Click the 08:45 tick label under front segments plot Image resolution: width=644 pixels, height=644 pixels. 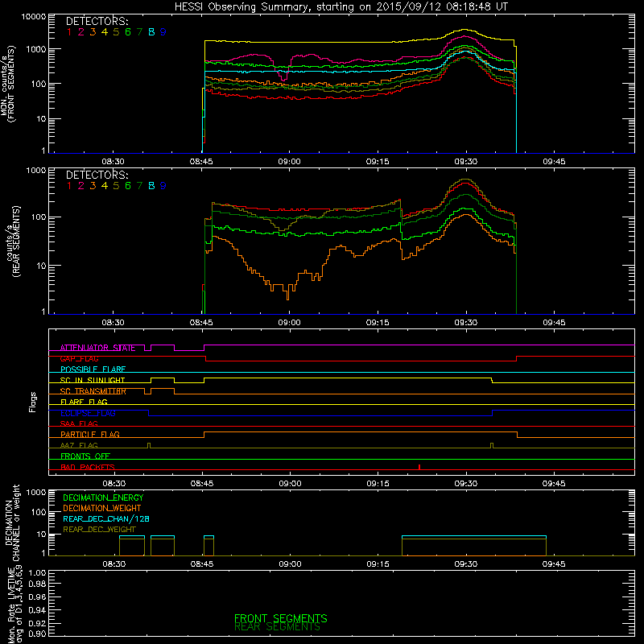point(201,162)
